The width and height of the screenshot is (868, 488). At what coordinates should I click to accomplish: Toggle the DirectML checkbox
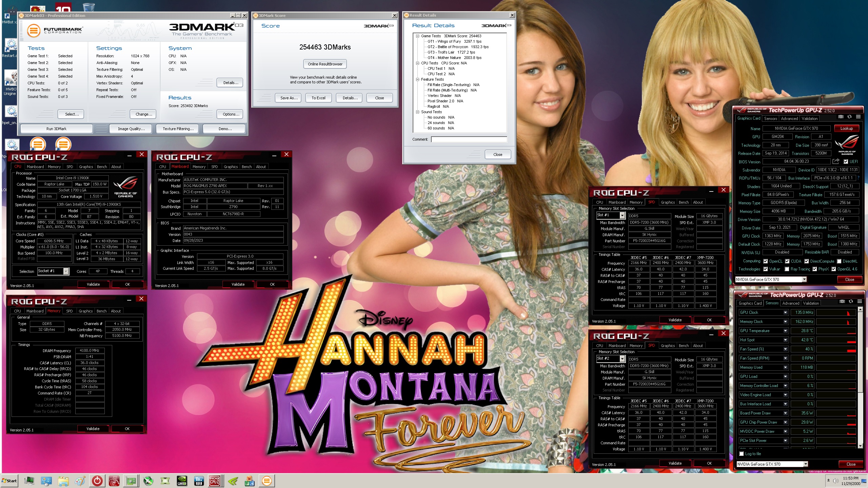tap(839, 261)
